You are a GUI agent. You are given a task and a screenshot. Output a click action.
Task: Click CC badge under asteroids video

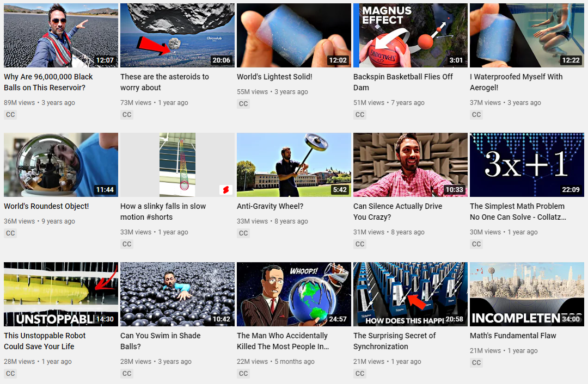pos(127,115)
